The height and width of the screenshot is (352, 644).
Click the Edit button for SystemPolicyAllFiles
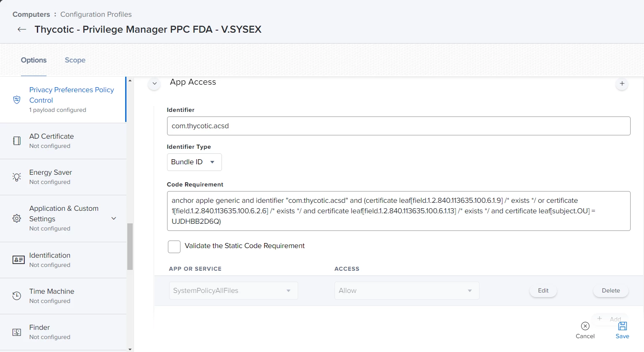[543, 290]
